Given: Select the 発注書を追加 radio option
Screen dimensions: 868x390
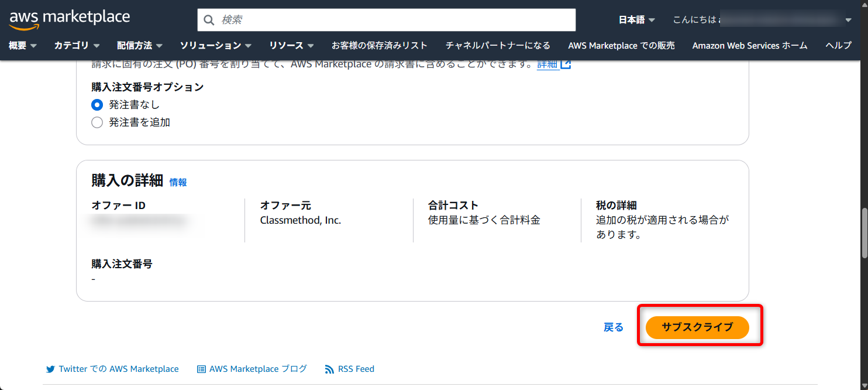Looking at the screenshot, I should tap(97, 122).
